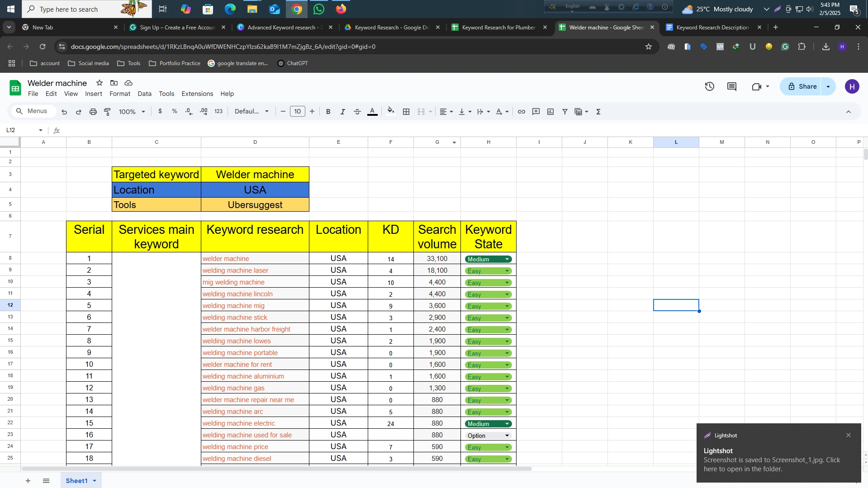
Task: Apply italic formatting
Action: (x=342, y=111)
